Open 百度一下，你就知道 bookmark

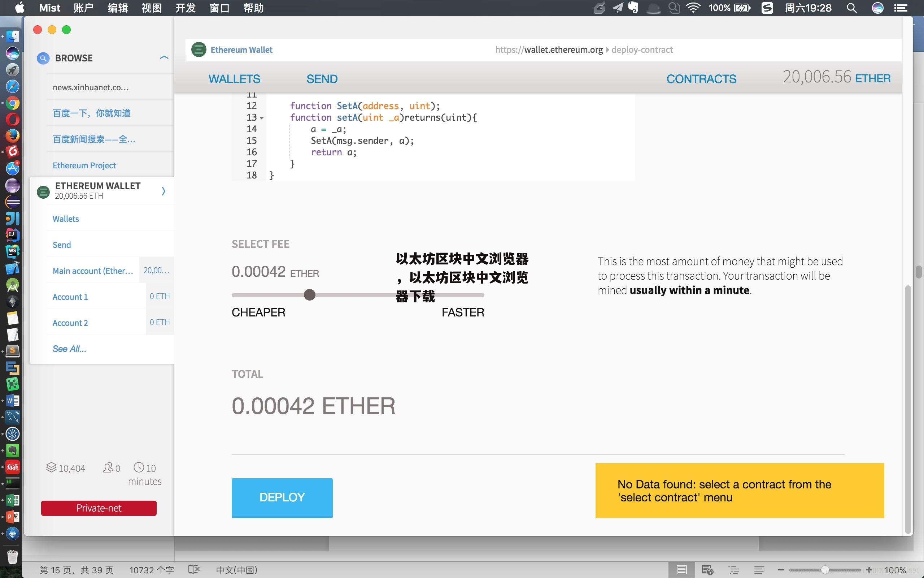[92, 113]
